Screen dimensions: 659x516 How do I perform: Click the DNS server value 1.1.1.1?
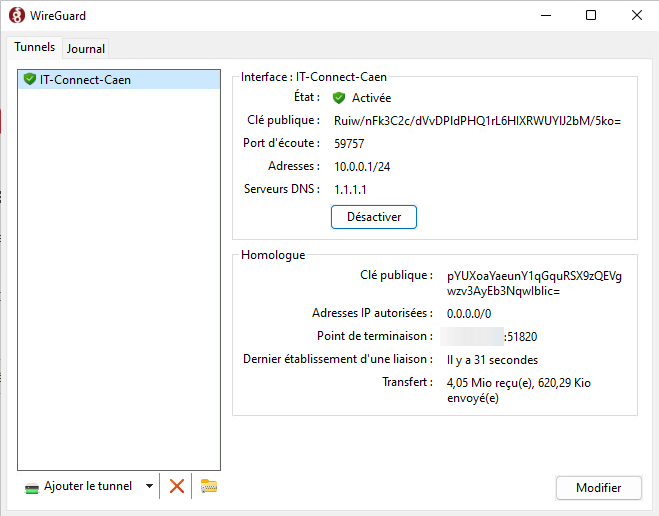point(350,190)
